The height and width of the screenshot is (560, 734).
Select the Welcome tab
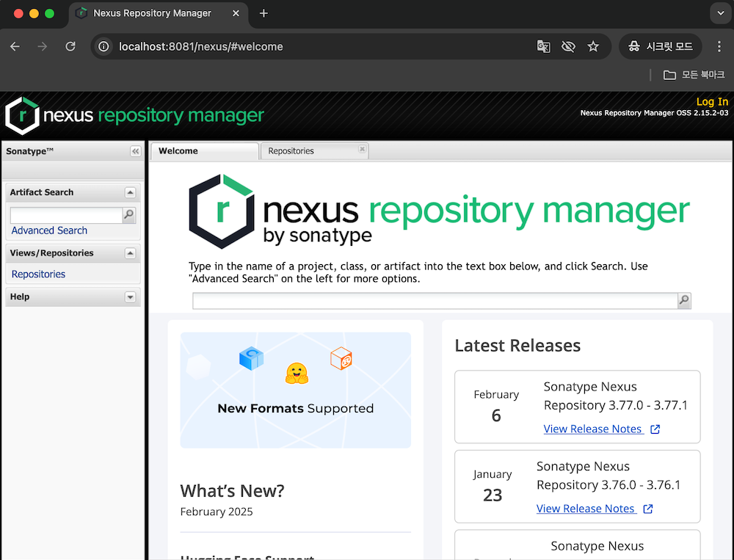(x=178, y=151)
